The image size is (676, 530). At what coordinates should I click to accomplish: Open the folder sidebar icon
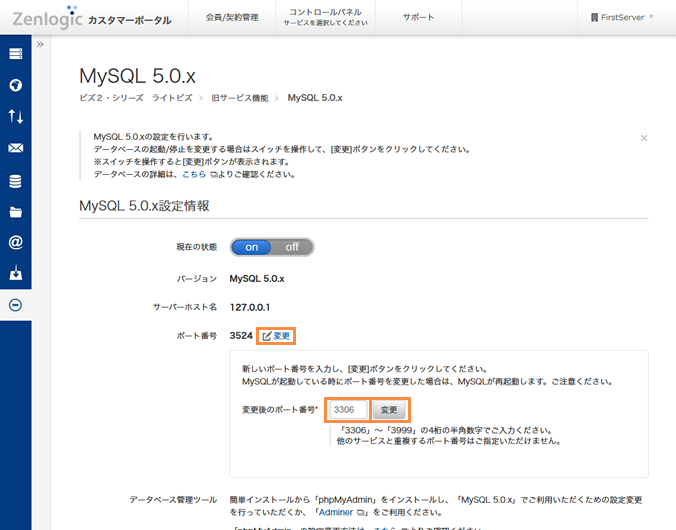(x=16, y=212)
